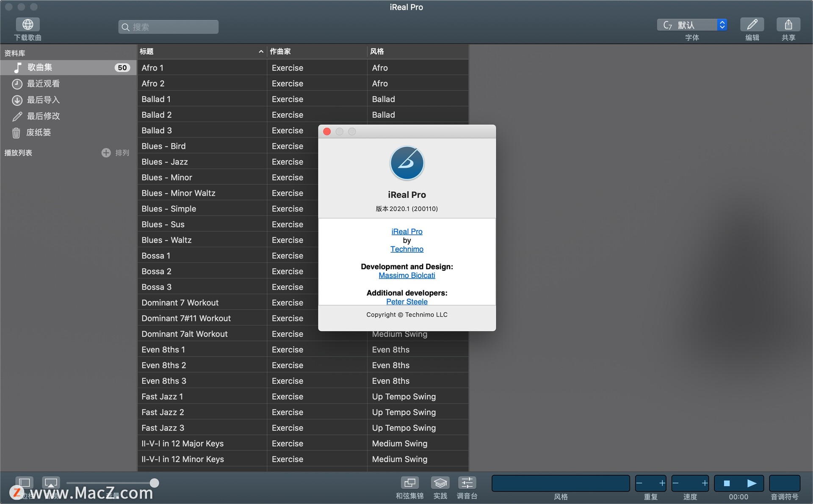Select the Even 8ths 3 song
Image resolution: width=813 pixels, height=504 pixels.
(303, 381)
